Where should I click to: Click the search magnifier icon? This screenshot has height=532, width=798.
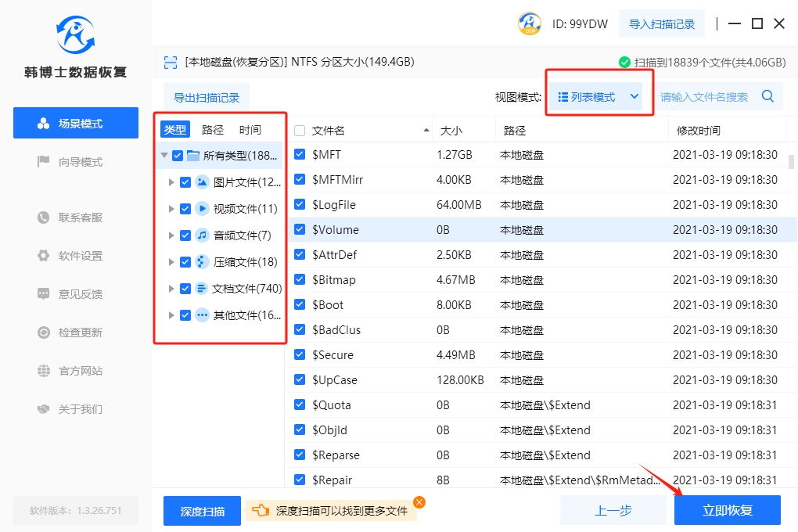(767, 96)
